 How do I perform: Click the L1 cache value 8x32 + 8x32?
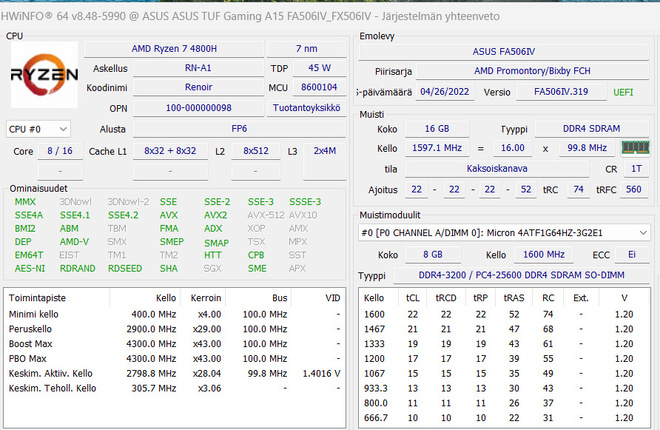170,151
